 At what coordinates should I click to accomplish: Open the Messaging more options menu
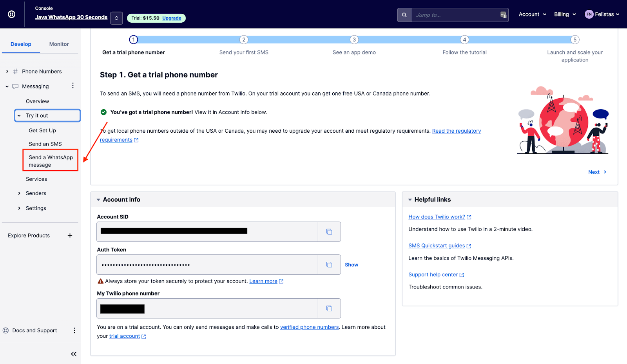coord(73,86)
